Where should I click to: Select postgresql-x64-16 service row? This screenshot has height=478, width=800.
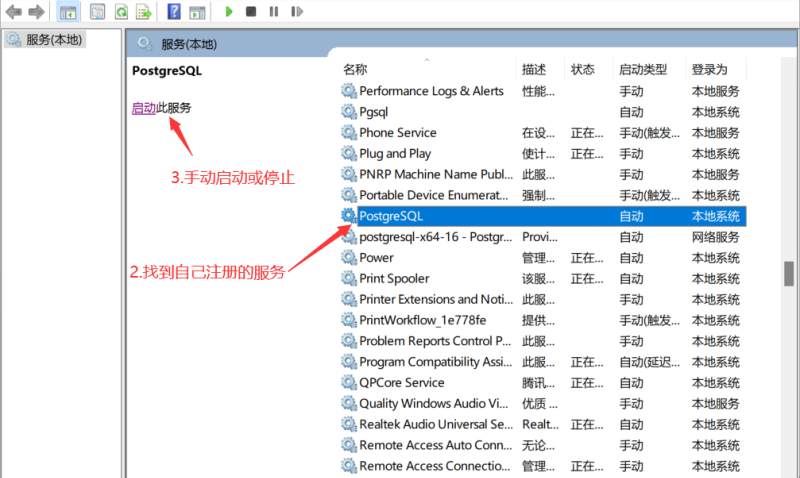(x=543, y=237)
